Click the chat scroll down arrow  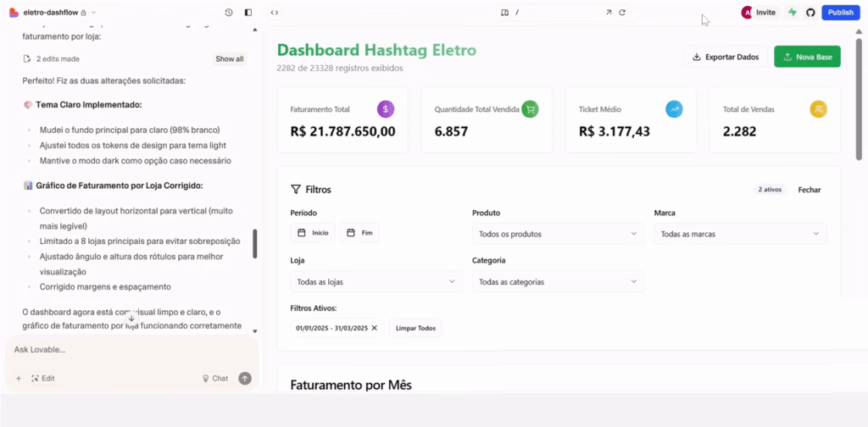pos(254,331)
